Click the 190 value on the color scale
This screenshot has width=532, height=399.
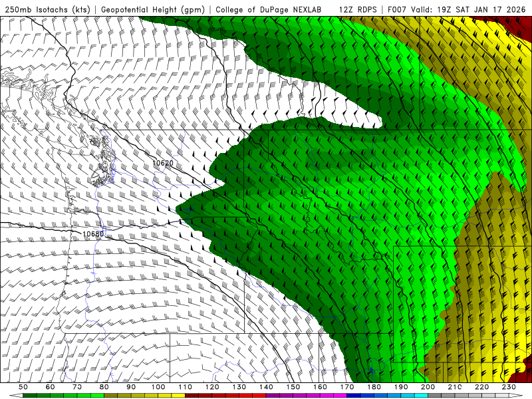[x=401, y=387]
